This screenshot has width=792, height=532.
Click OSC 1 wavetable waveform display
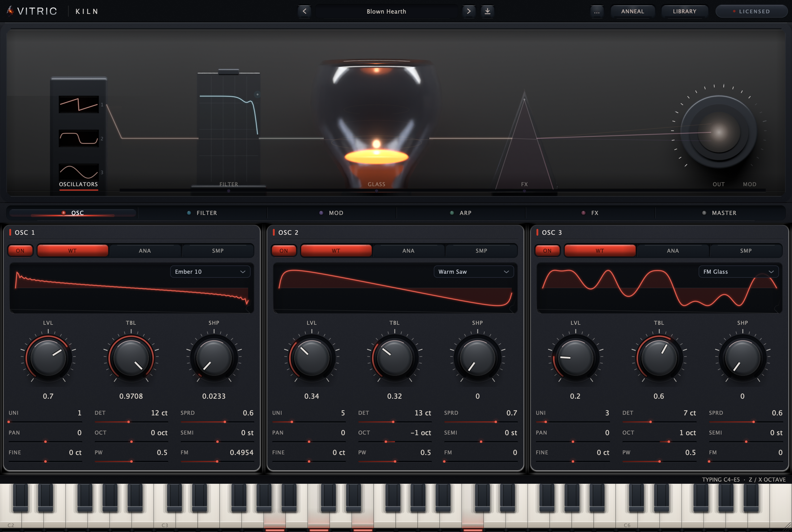point(132,288)
